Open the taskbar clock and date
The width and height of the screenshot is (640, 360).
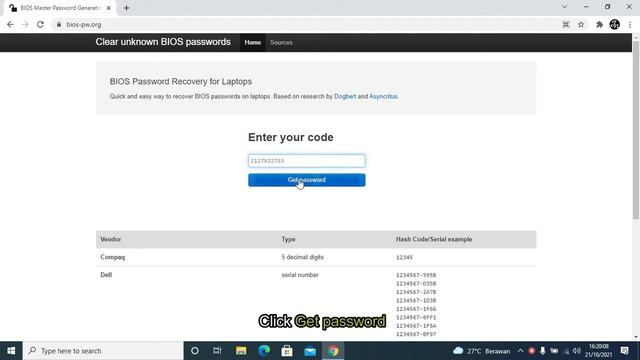click(598, 351)
